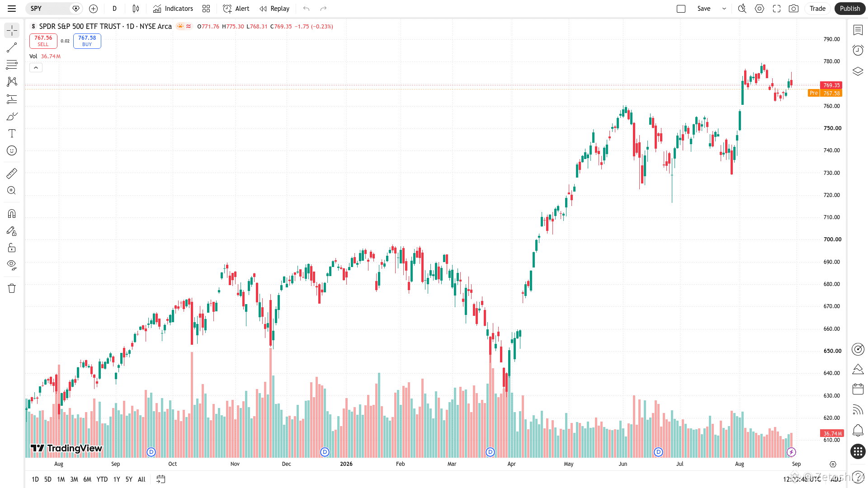The image size is (868, 488).
Task: Open chart settings hexagon icon
Action: click(759, 9)
